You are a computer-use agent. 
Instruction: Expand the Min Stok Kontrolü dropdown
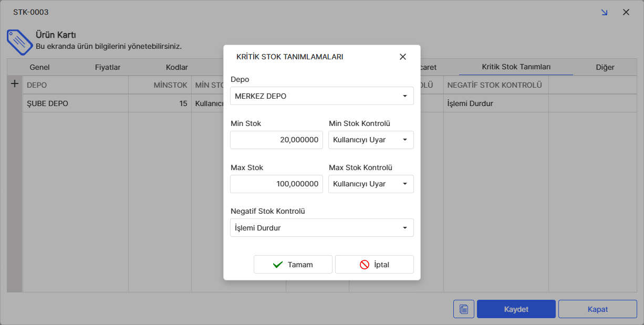click(x=371, y=140)
